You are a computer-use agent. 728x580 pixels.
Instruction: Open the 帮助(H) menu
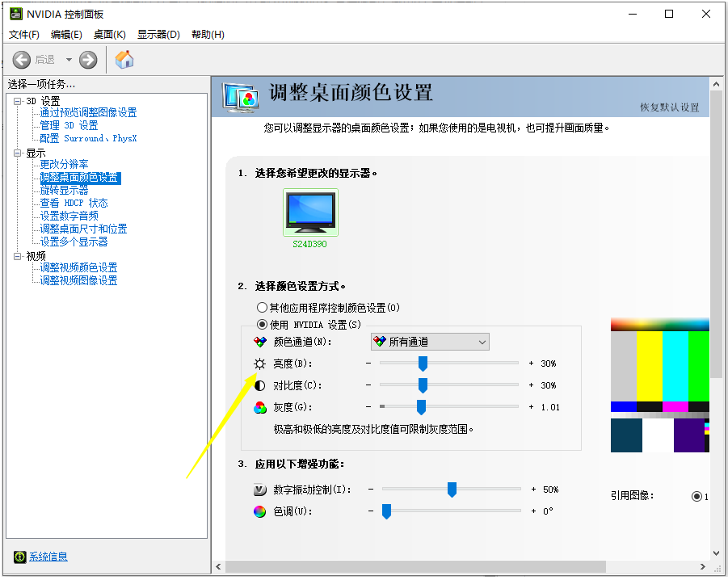click(208, 35)
